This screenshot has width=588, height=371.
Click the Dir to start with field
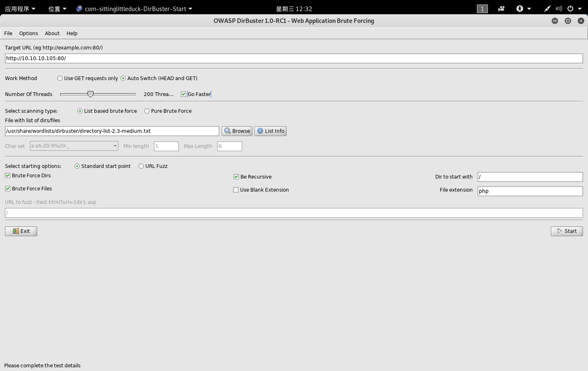530,177
